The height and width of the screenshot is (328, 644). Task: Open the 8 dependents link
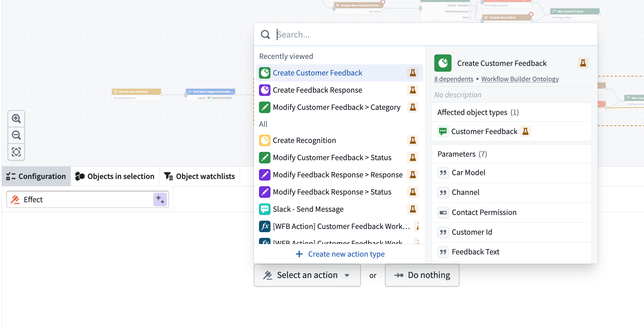pyautogui.click(x=454, y=79)
